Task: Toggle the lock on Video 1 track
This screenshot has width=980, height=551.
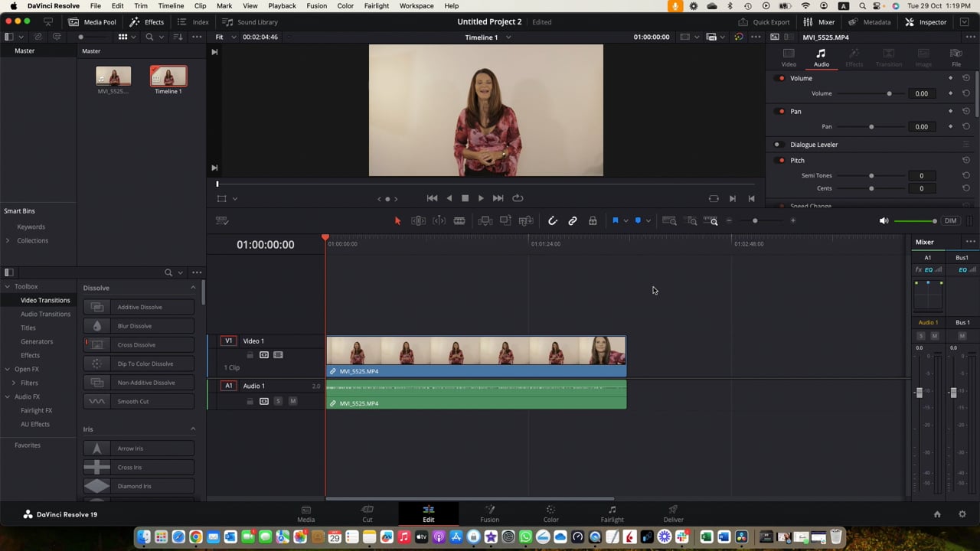Action: click(250, 355)
